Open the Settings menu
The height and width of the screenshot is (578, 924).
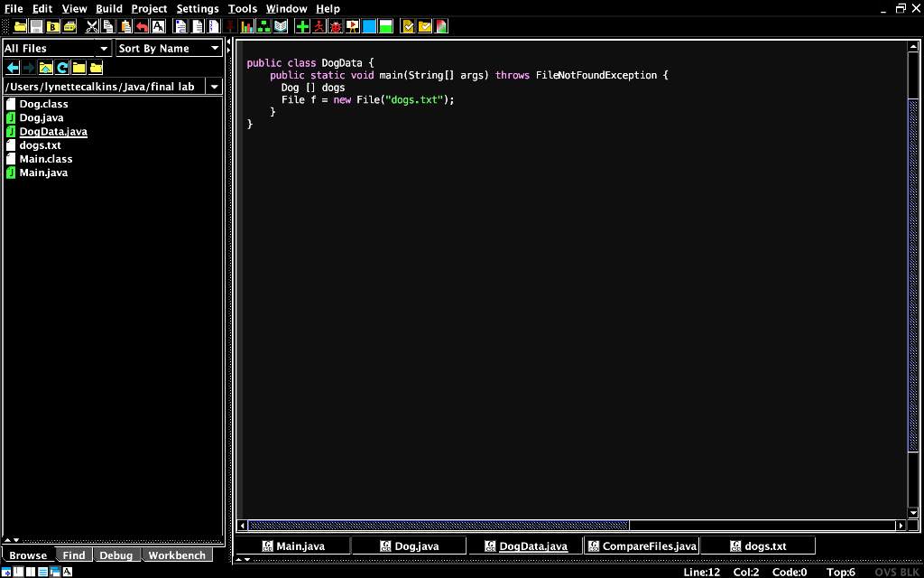pyautogui.click(x=197, y=8)
